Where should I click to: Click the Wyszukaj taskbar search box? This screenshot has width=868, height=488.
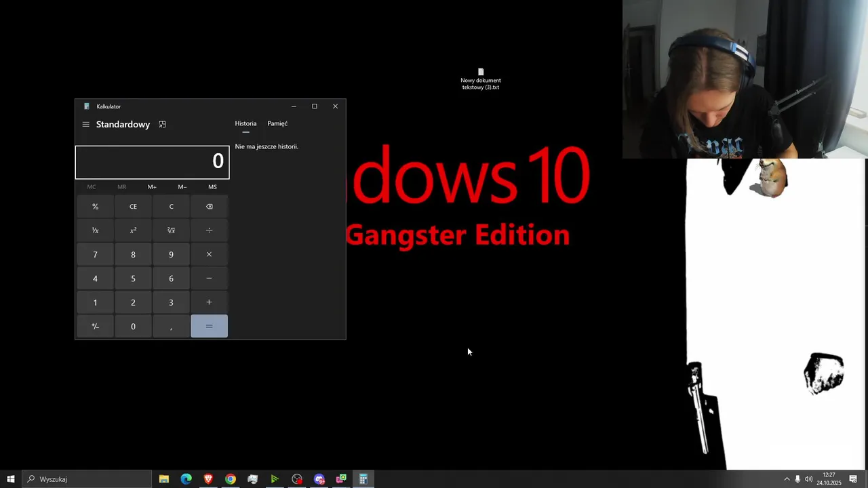(87, 479)
